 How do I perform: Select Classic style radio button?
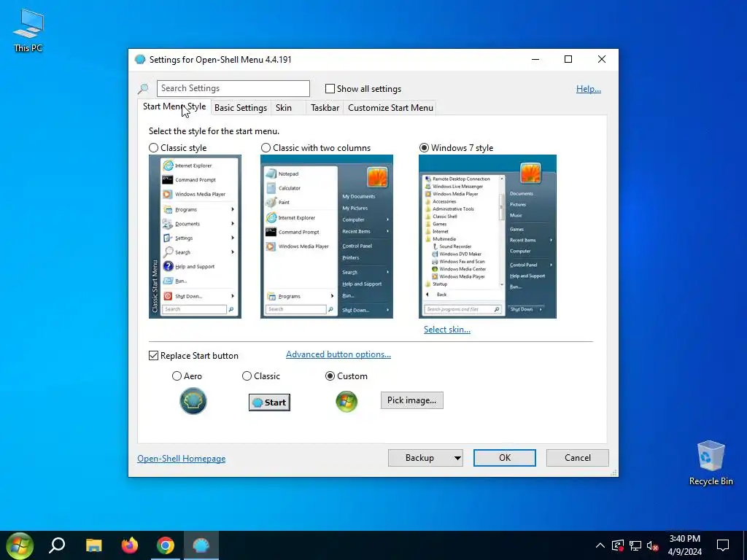[x=153, y=147]
